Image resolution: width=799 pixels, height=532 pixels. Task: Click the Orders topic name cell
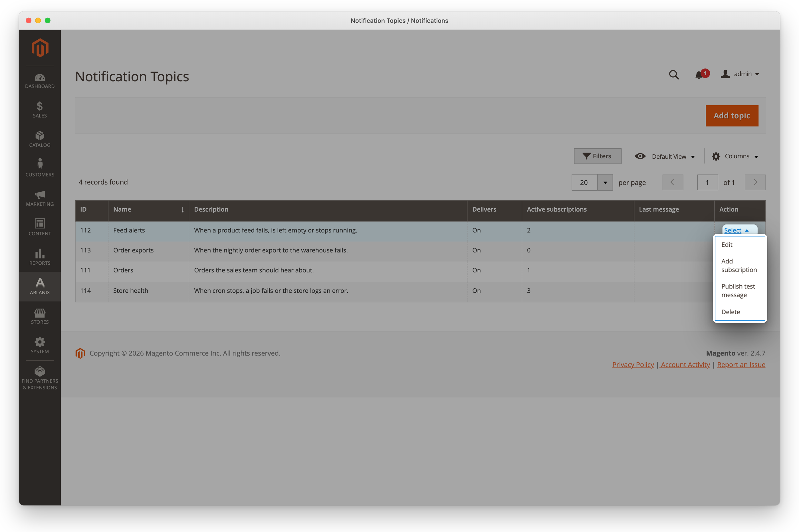click(x=149, y=270)
